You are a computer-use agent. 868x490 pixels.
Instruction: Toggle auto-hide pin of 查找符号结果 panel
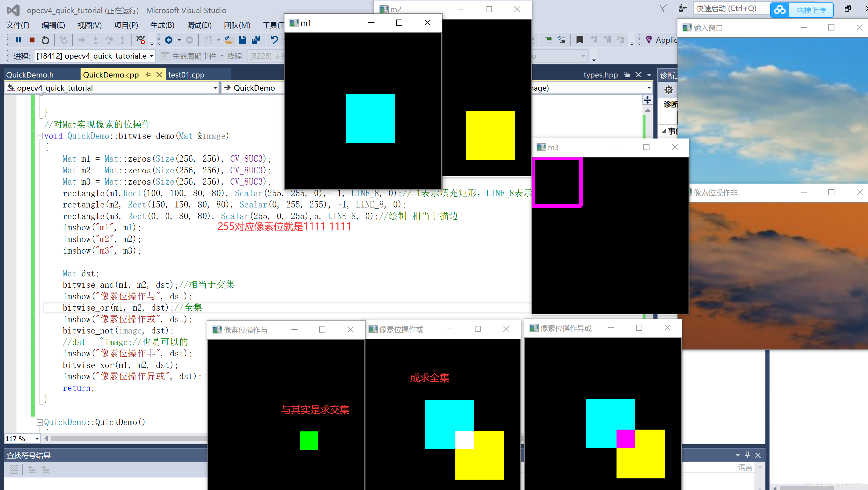[747, 455]
